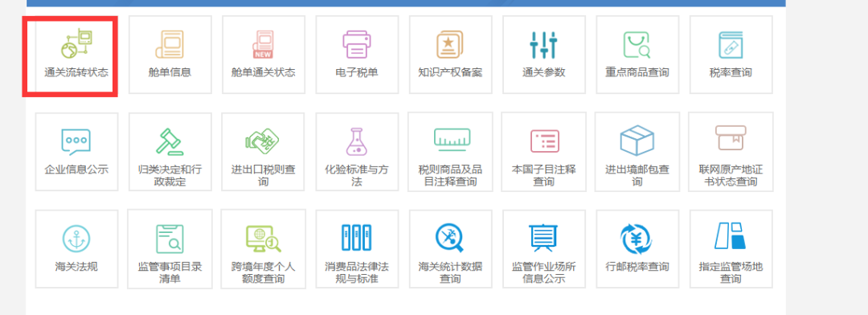Open the 通关流转状态 tile icon
Viewport: 868px width, 315px height.
[76, 43]
